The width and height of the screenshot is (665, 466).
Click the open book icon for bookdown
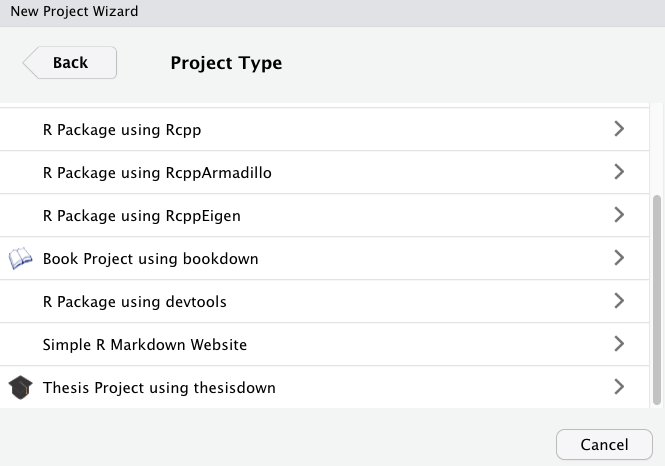coord(20,259)
